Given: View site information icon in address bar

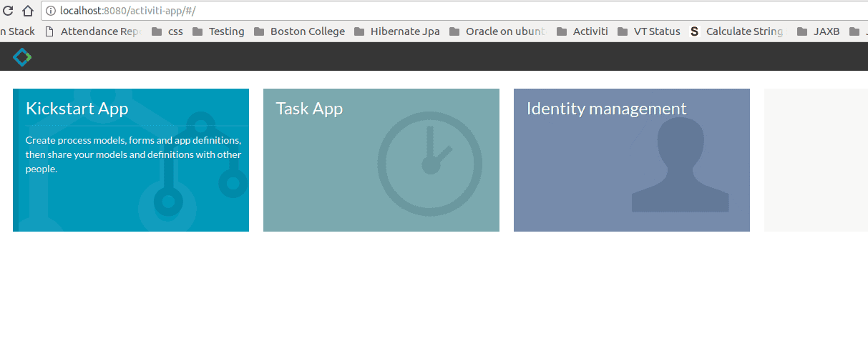Looking at the screenshot, I should tap(51, 11).
